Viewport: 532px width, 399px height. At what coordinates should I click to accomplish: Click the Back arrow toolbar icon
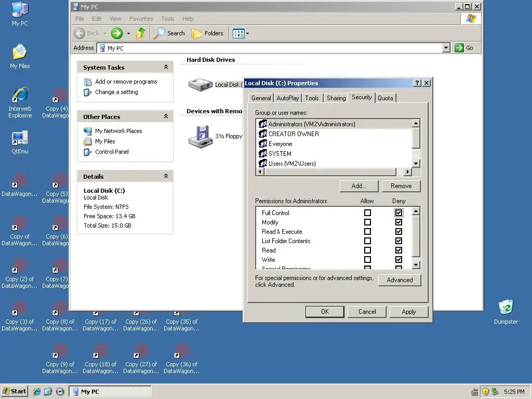[79, 33]
